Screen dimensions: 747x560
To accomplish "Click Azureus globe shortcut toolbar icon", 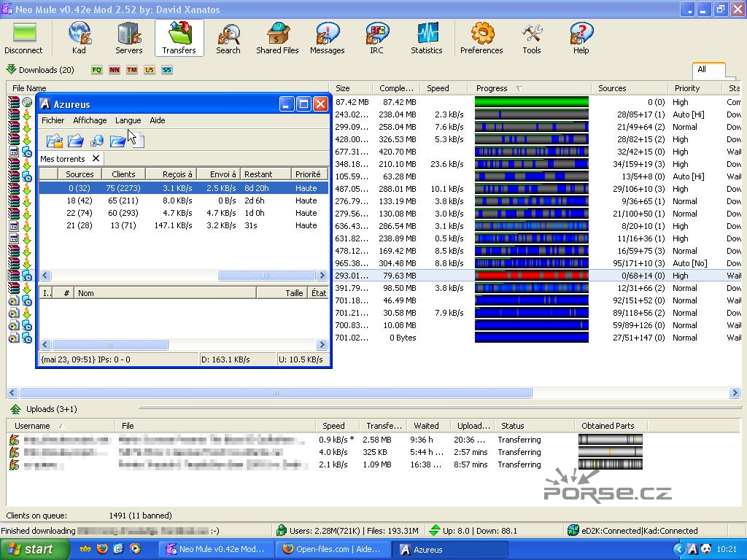I will 97,141.
